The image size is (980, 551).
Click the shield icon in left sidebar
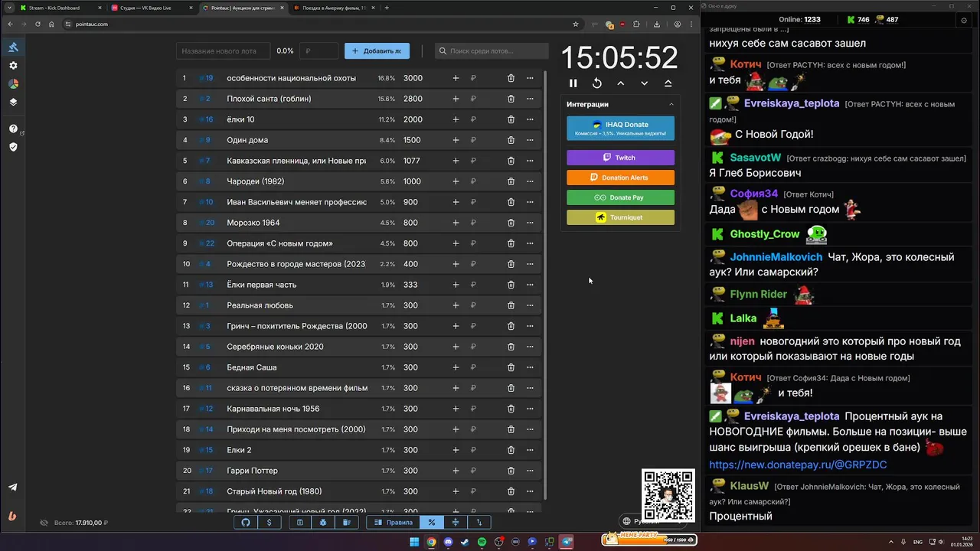point(13,147)
